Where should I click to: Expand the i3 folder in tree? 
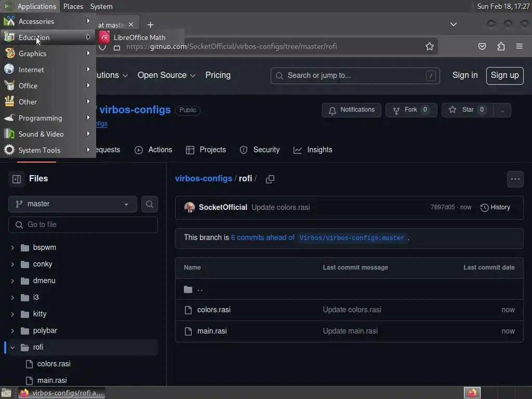[x=12, y=298]
